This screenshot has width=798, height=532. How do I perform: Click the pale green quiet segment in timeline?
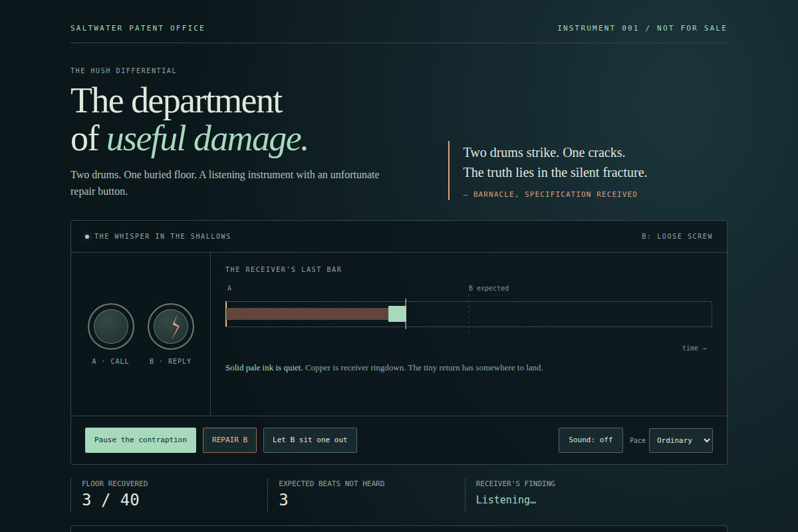397,314
